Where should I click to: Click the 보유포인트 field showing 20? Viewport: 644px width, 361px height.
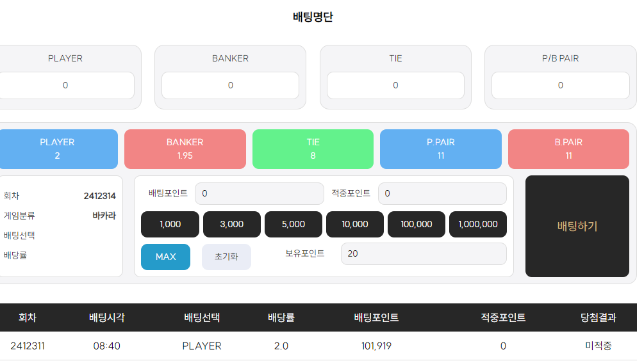point(424,253)
